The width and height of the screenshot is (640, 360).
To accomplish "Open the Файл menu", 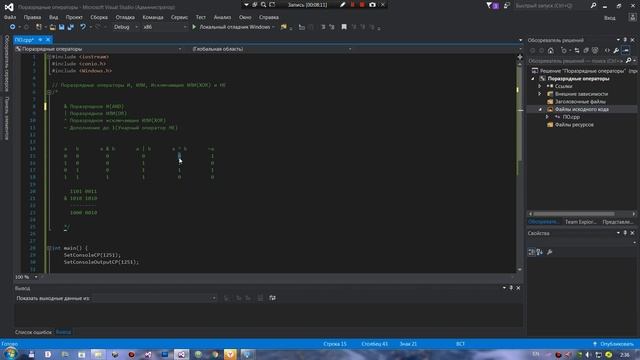I will tap(10, 17).
